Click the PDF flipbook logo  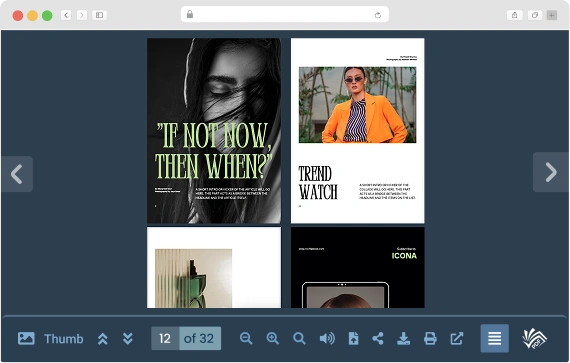coord(534,338)
